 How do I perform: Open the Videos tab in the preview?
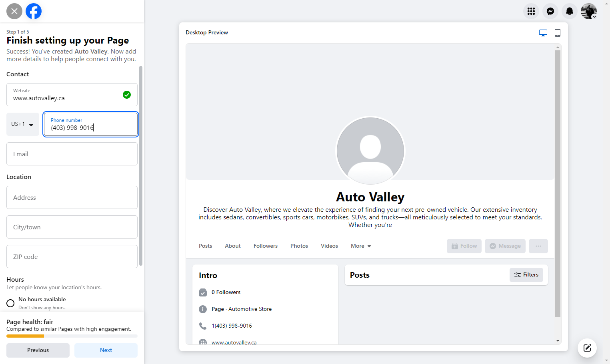coord(329,246)
